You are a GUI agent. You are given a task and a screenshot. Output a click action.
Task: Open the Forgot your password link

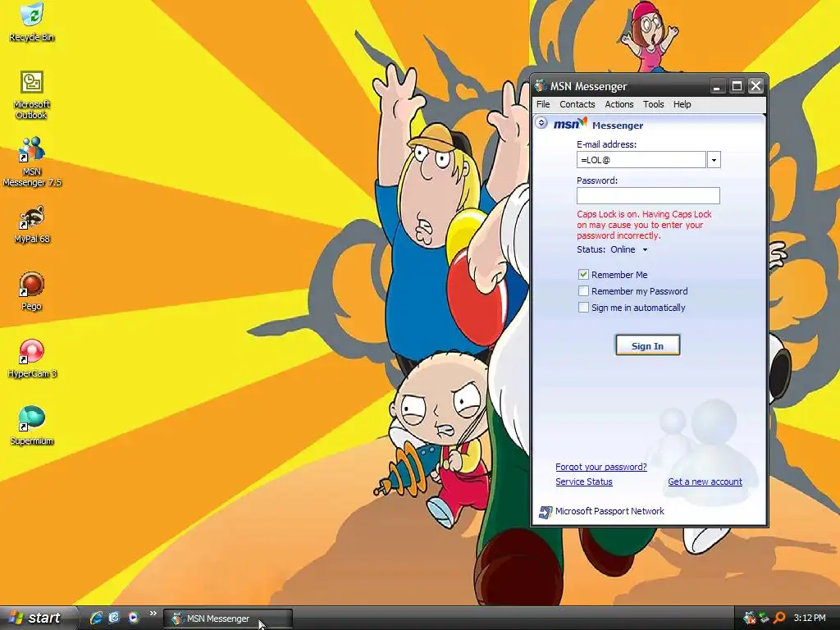click(x=601, y=467)
